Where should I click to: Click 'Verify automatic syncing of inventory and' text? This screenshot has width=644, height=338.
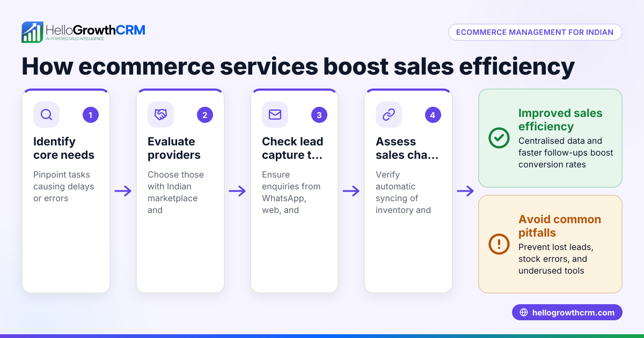tap(403, 192)
